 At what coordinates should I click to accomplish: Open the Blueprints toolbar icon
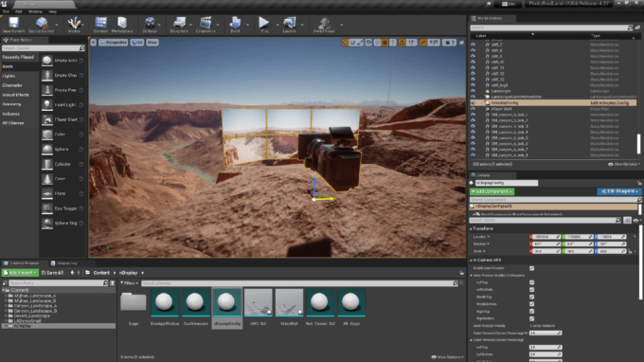tap(179, 25)
